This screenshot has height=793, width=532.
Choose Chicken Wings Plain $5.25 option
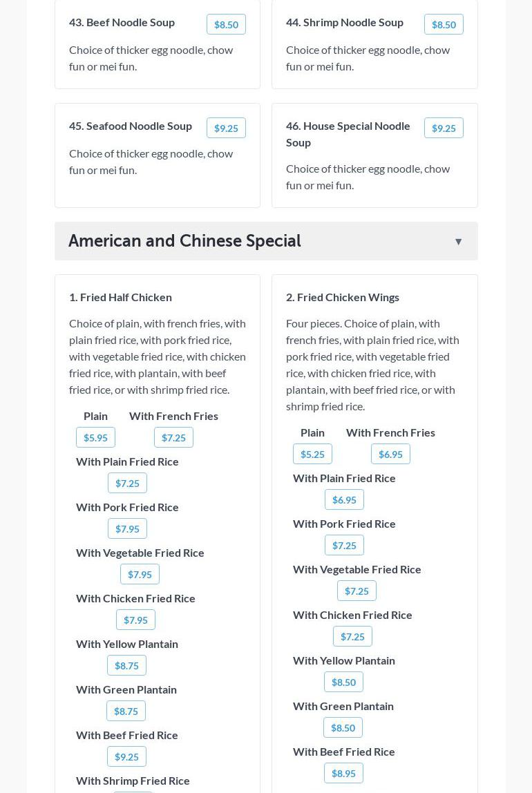point(312,455)
